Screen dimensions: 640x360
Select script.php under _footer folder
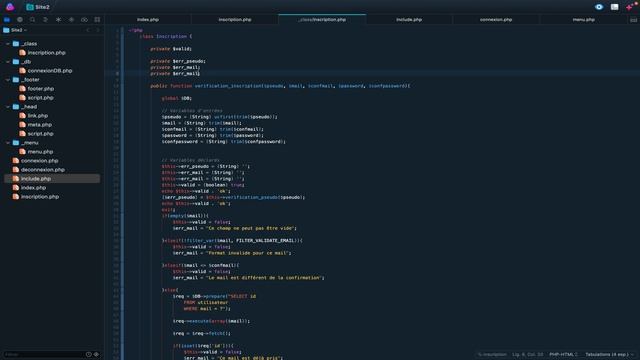[x=40, y=98]
